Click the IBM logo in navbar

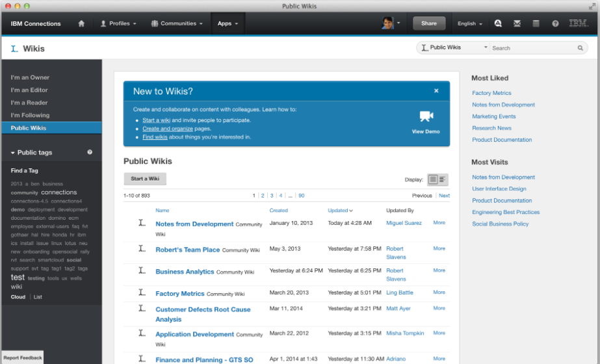[x=579, y=23]
